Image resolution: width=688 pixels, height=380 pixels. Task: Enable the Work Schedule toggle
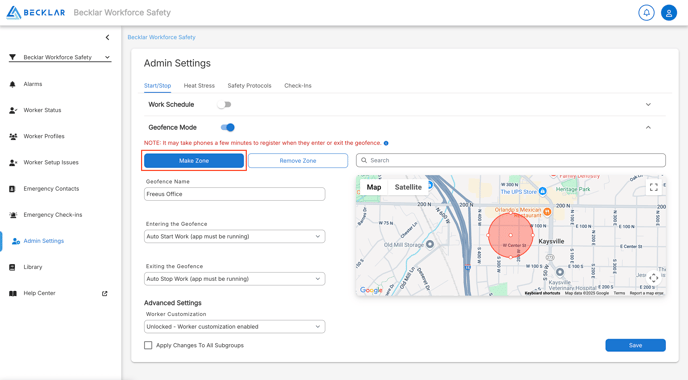(x=225, y=104)
